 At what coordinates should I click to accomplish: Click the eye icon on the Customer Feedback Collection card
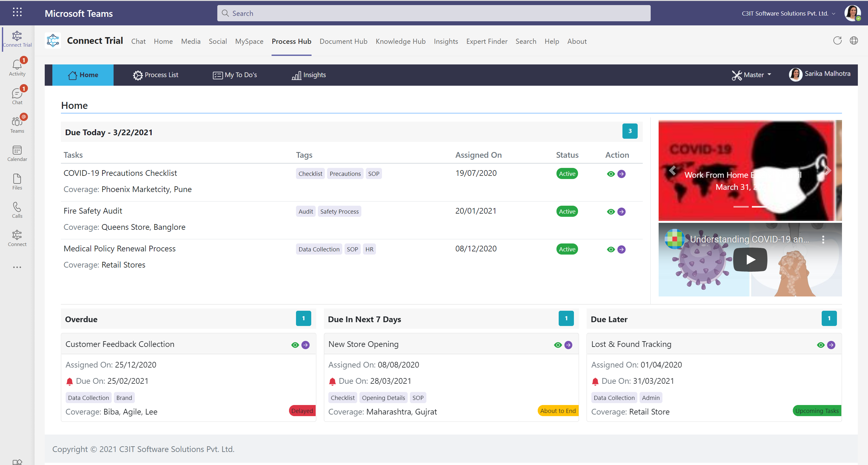click(295, 345)
